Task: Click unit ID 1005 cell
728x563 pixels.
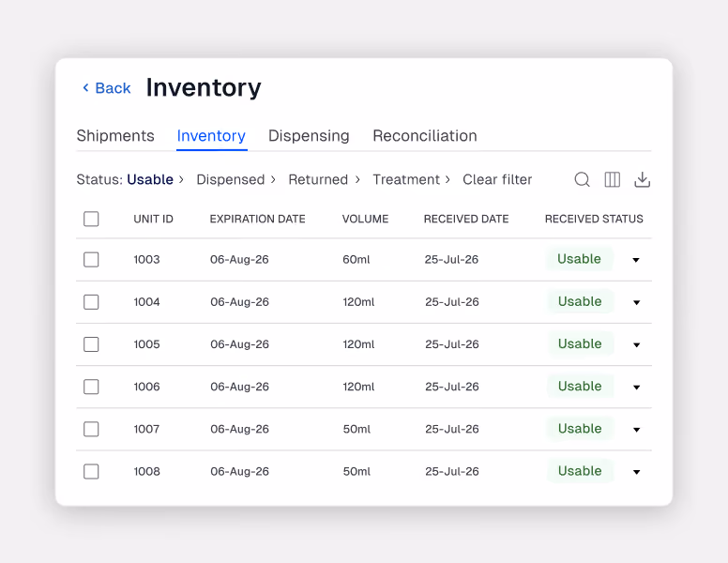Action: coord(146,344)
